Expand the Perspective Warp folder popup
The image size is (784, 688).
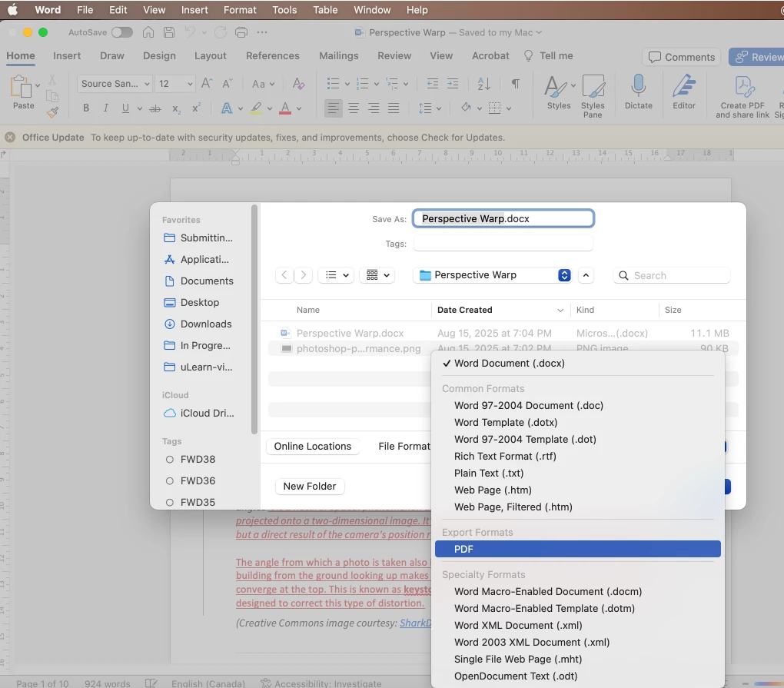point(564,275)
